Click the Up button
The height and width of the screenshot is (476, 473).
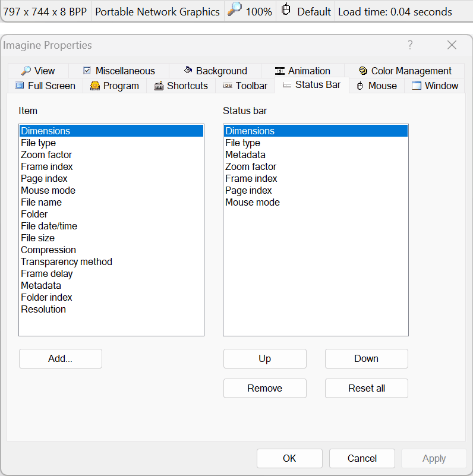tap(265, 358)
